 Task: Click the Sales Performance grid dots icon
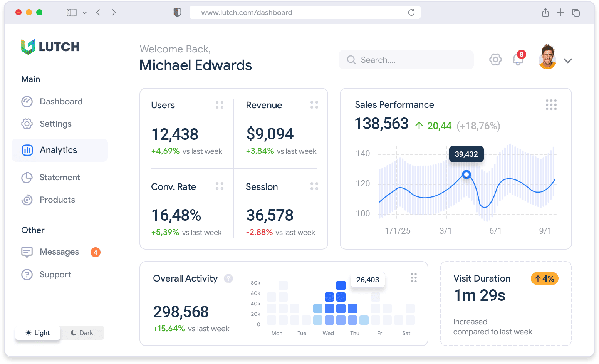click(551, 105)
